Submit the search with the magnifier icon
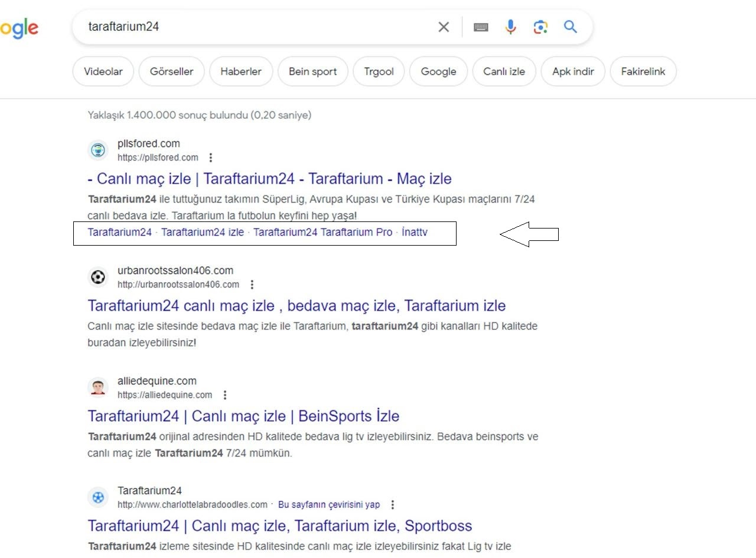756x558 pixels. pos(570,27)
